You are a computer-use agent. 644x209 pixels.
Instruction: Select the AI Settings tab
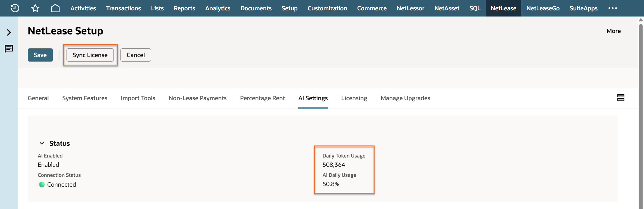313,98
